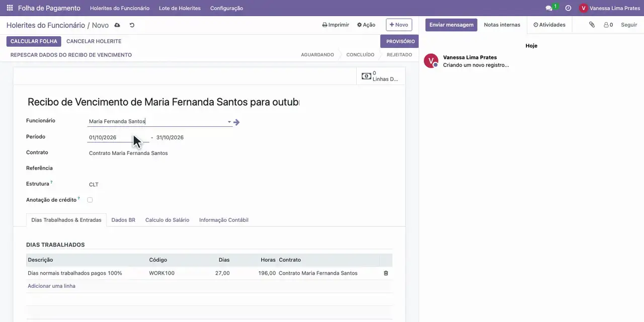Click the Estrutura CLT field
The width and height of the screenshot is (644, 322).
(x=94, y=185)
